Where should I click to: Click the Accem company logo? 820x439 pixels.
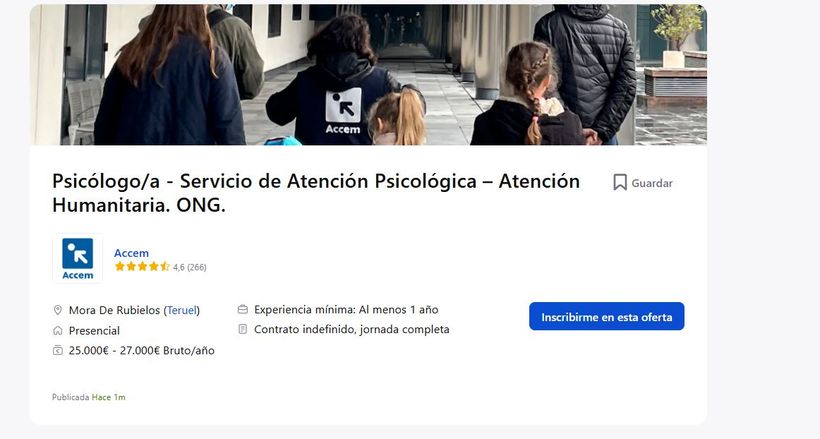click(x=77, y=259)
